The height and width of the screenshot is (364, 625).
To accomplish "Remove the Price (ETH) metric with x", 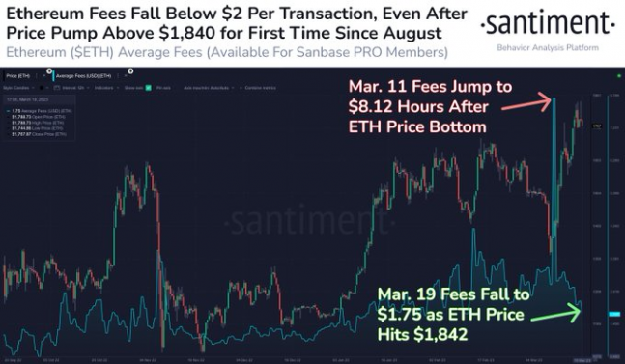I will pyautogui.click(x=44, y=75).
